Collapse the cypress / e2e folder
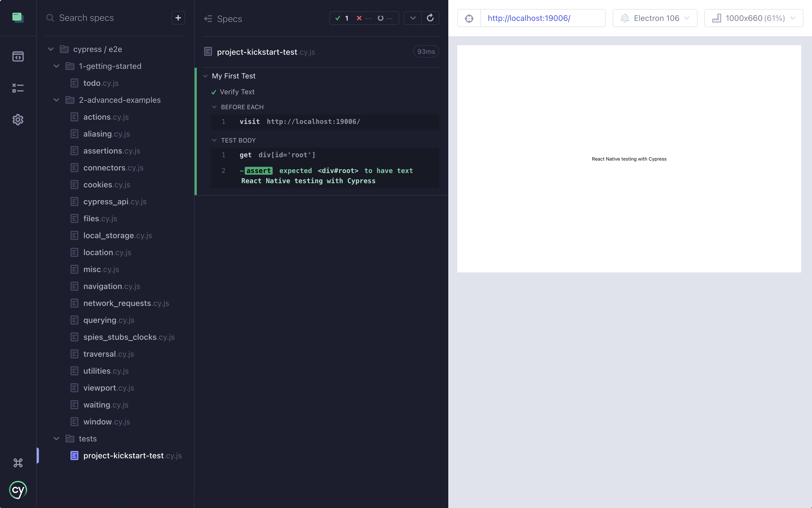This screenshot has width=812, height=508. (x=51, y=49)
